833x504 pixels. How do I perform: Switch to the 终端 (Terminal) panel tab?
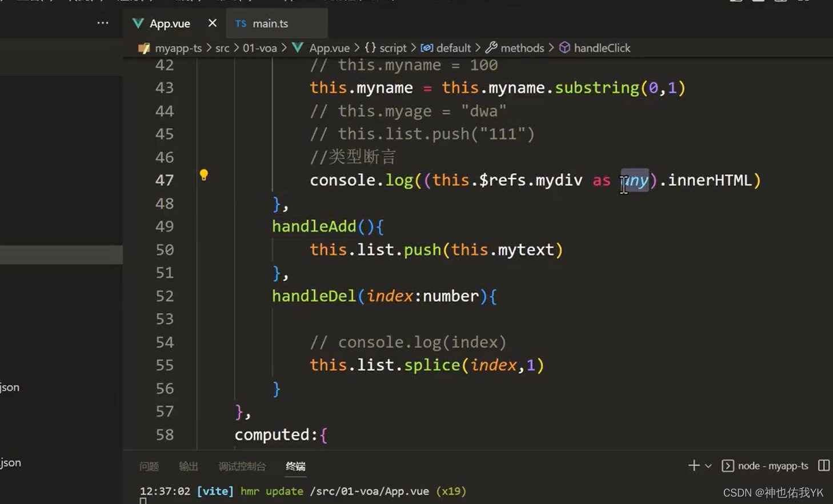point(295,466)
